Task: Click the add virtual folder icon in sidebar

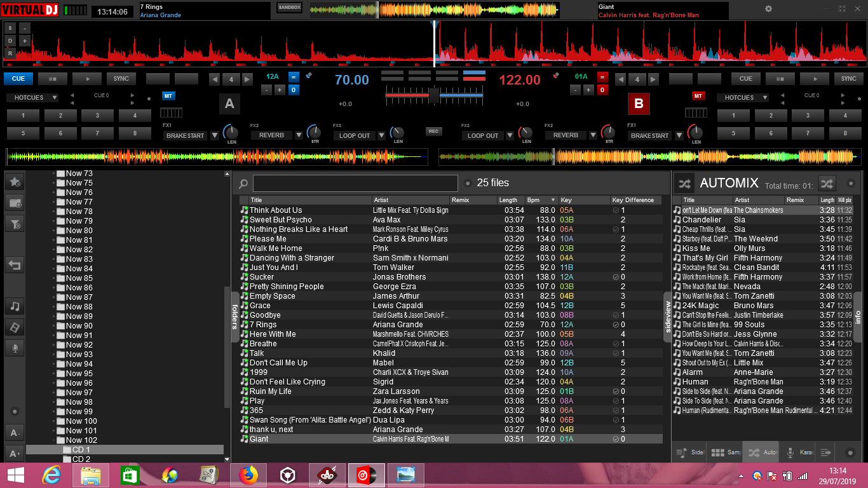Action: coord(15,203)
